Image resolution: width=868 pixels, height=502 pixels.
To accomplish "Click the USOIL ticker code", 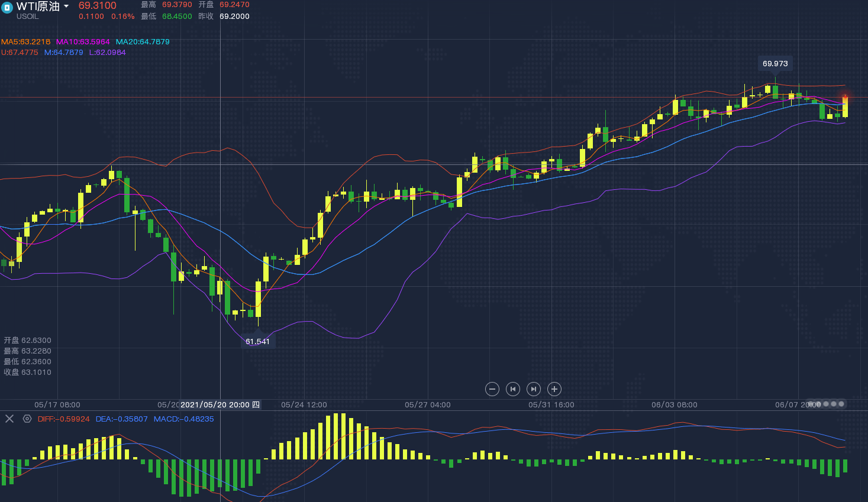I will (x=27, y=17).
